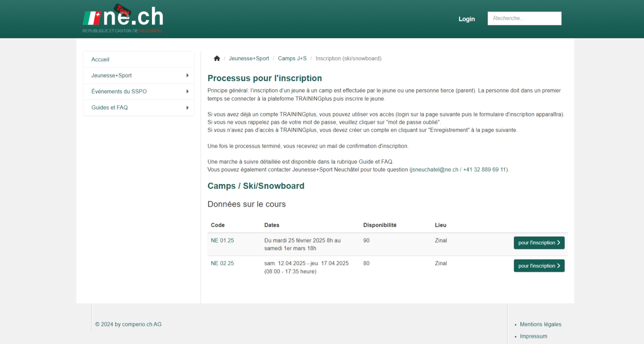Click the ne.ch site logo
This screenshot has width=644, height=344.
[x=123, y=18]
